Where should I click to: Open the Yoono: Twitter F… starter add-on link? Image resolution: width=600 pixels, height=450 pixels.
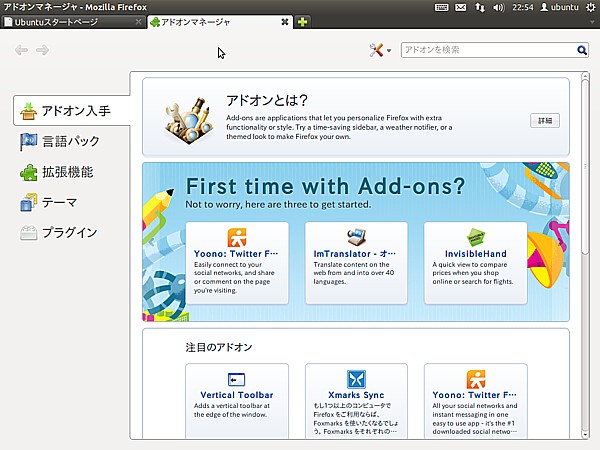click(236, 254)
